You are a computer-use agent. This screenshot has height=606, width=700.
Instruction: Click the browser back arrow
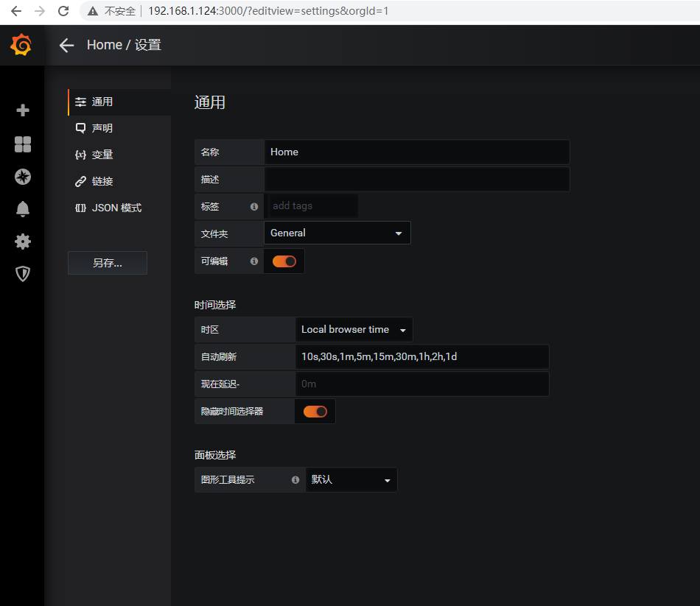pyautogui.click(x=16, y=11)
